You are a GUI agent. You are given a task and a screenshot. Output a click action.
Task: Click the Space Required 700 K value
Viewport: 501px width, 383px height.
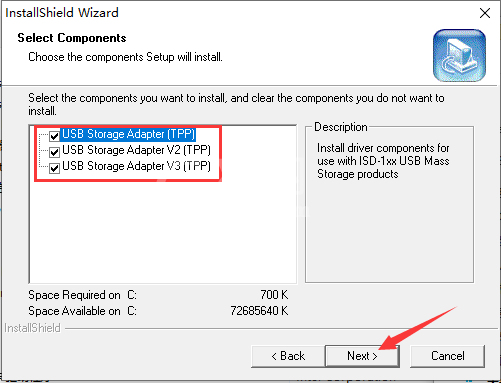pos(274,295)
